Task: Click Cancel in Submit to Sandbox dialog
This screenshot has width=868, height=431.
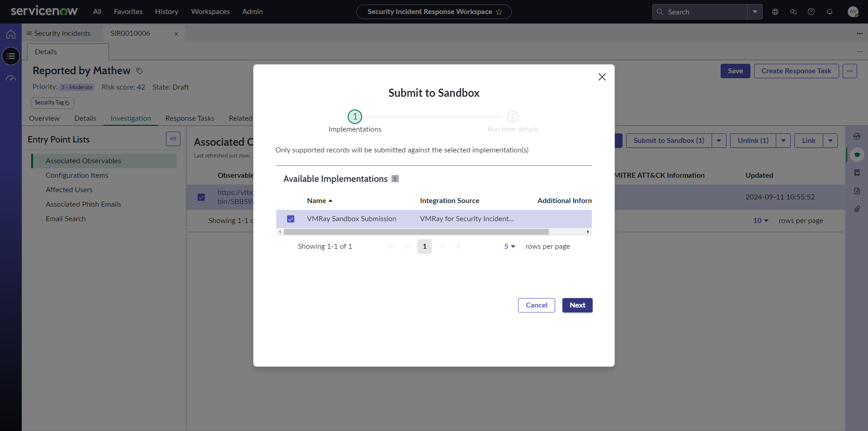Action: tap(537, 305)
